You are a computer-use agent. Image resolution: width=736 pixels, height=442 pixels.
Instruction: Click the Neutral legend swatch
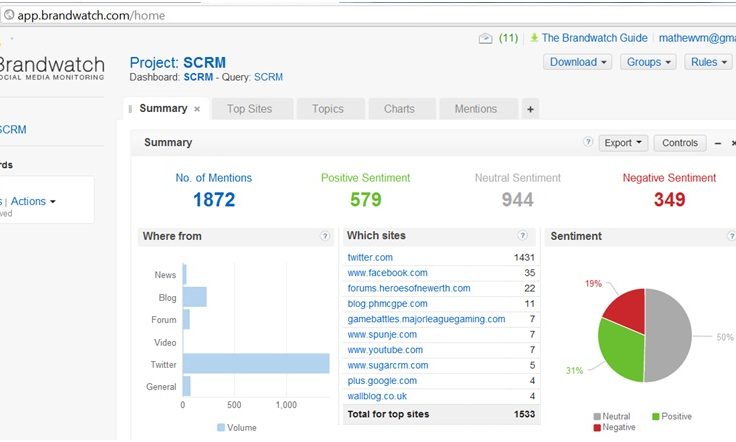point(597,417)
